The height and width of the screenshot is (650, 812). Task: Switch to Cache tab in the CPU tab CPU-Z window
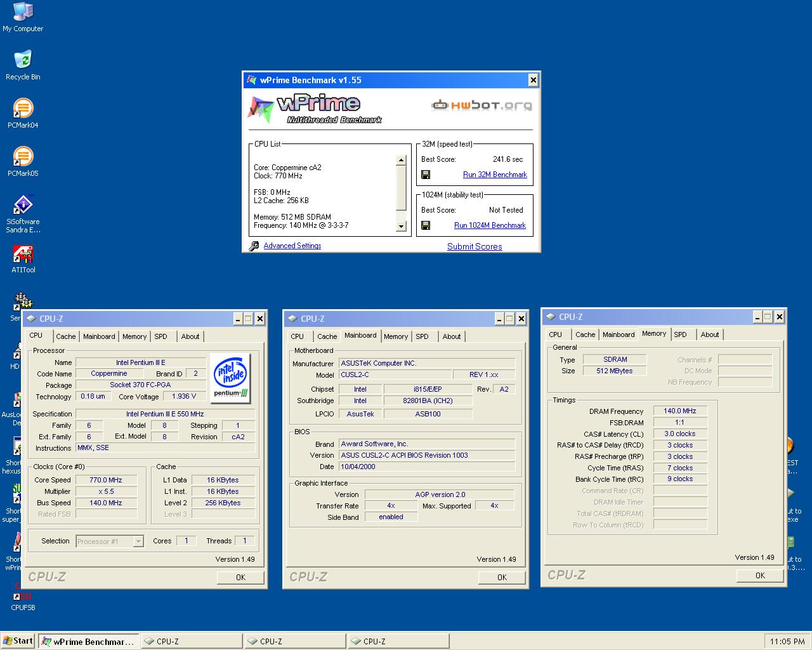[x=65, y=336]
